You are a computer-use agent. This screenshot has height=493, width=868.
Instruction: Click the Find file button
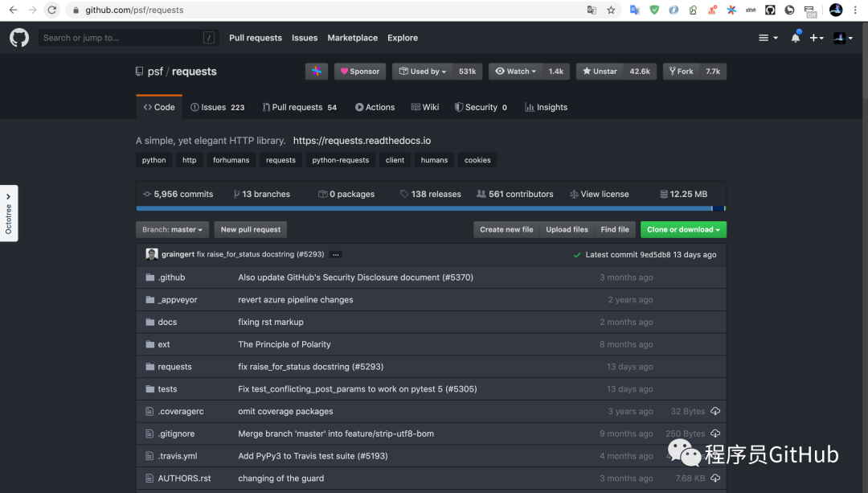[615, 229]
